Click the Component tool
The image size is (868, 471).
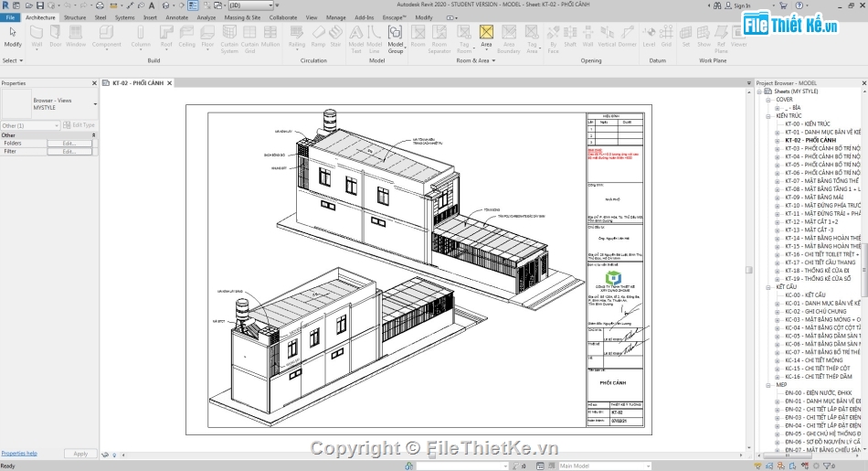(106, 37)
